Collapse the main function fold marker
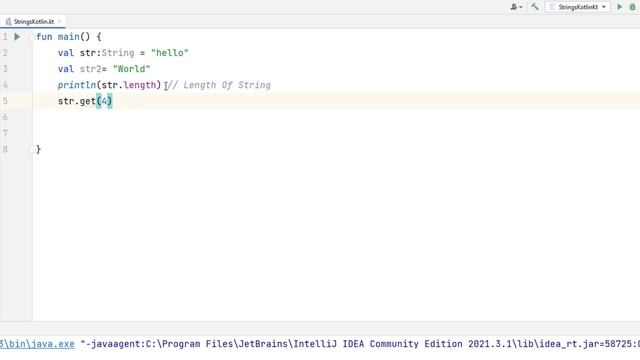Image resolution: width=640 pixels, height=360 pixels. coord(32,37)
